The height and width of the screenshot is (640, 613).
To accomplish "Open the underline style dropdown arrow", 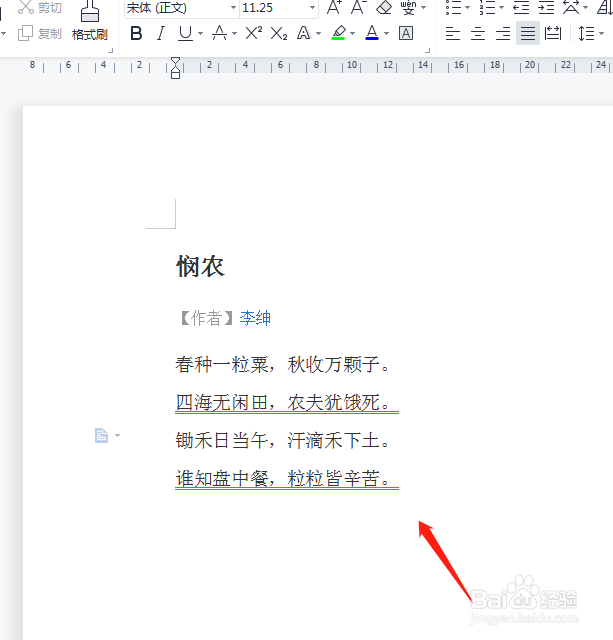I will coord(200,33).
